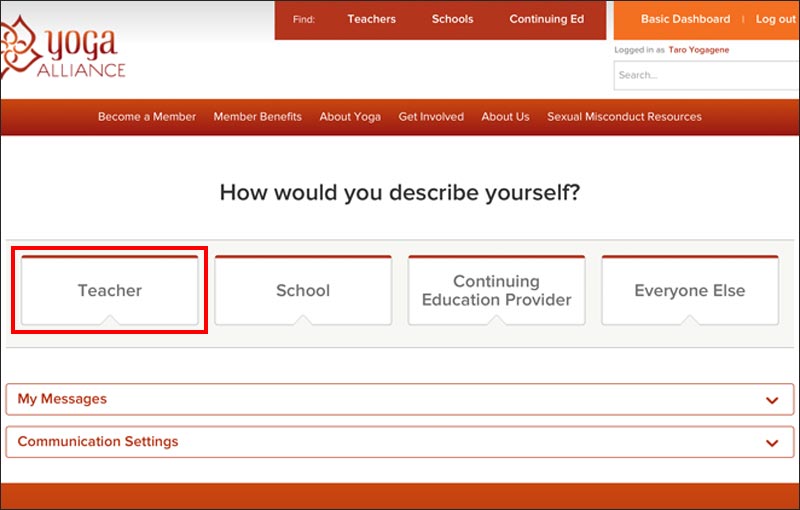
Task: Click Log out link
Action: pyautogui.click(x=776, y=19)
